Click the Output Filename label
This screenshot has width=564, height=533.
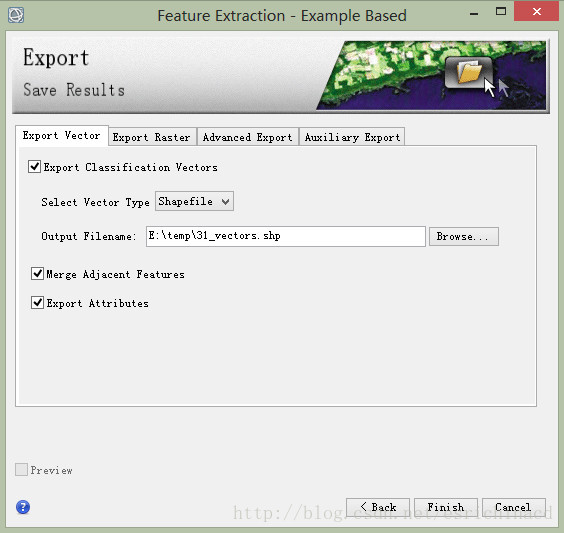89,236
